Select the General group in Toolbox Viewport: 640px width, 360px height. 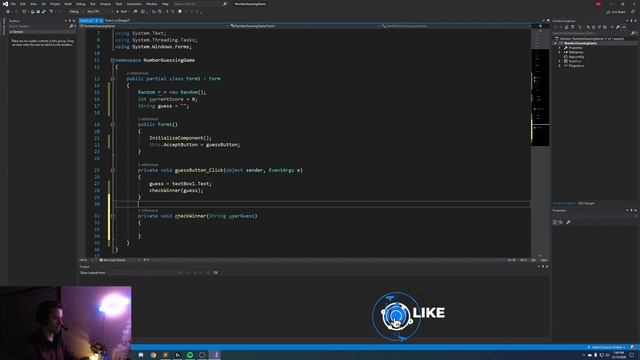[41, 31]
